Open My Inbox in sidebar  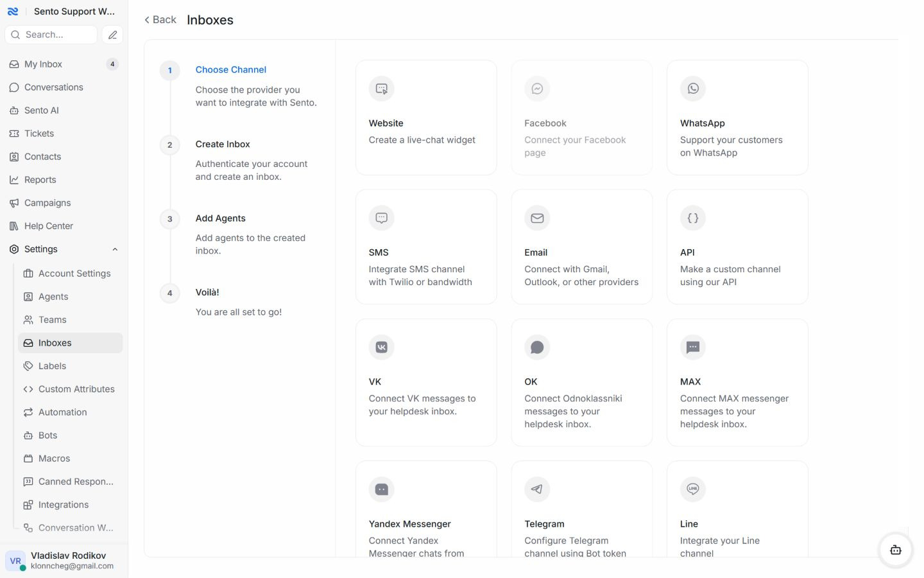pyautogui.click(x=64, y=64)
